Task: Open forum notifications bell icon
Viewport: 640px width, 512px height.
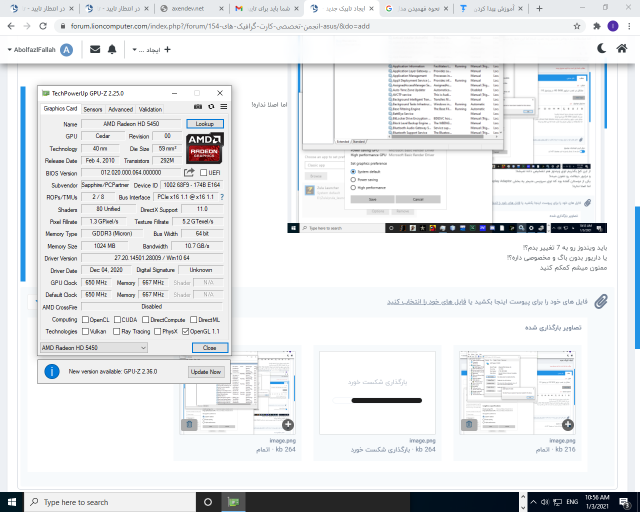Action: 111,49
